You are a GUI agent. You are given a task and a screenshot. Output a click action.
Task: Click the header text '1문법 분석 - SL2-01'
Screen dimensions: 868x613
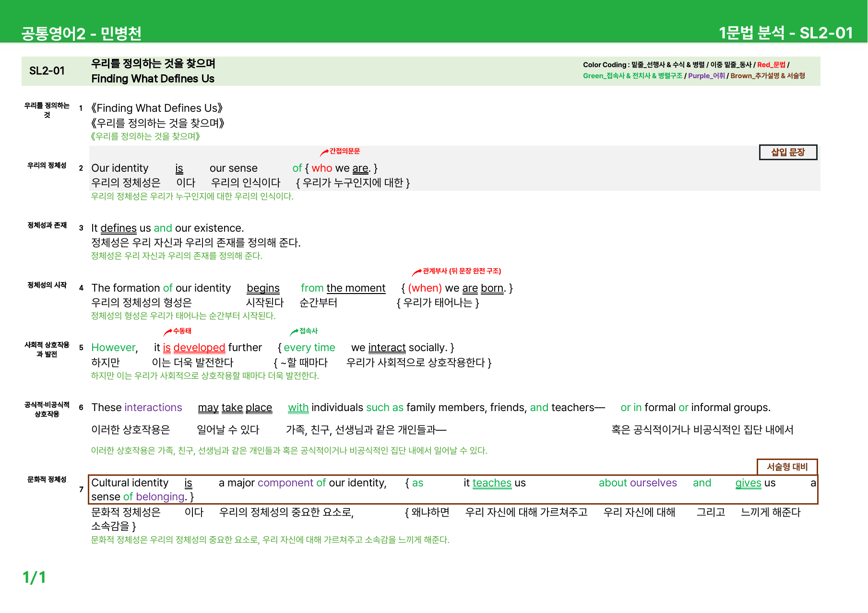(785, 33)
